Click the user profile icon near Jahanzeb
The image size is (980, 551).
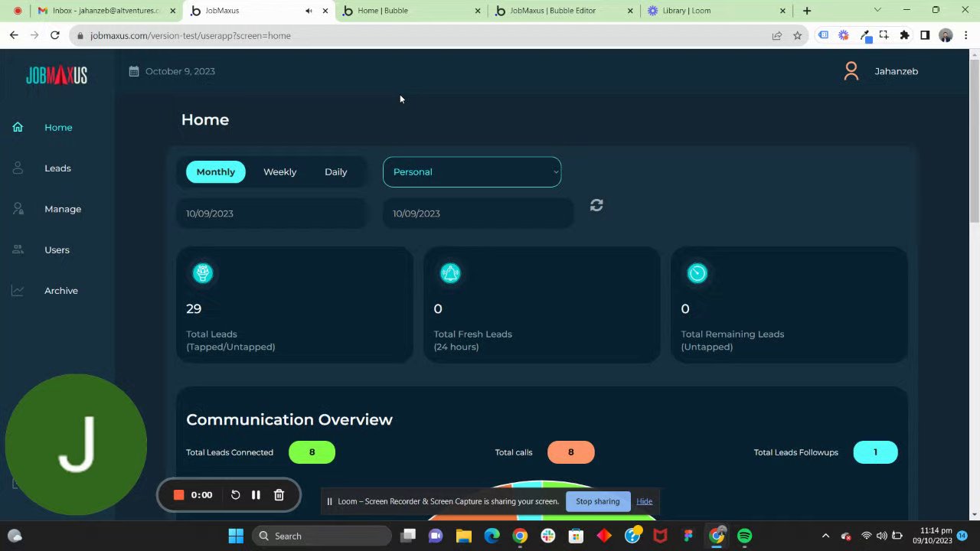(851, 71)
